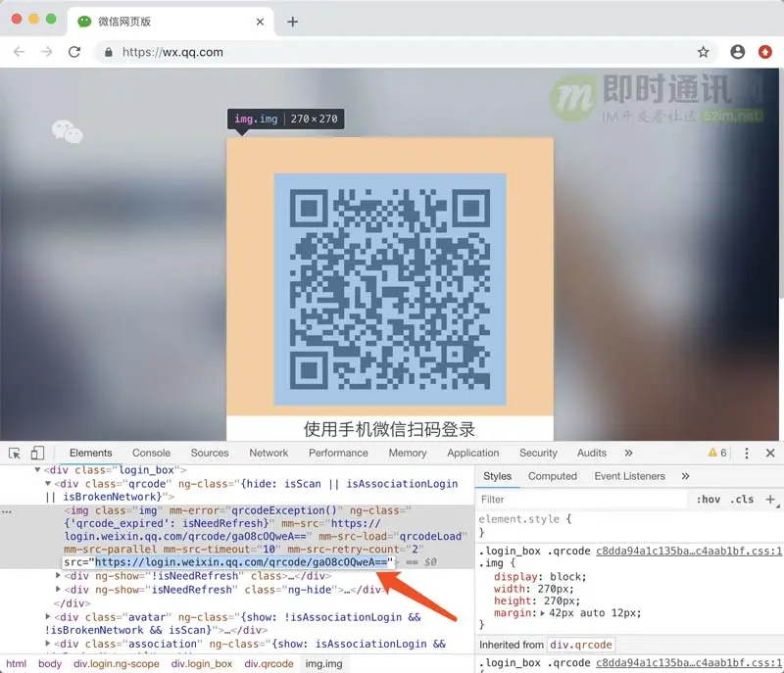Reload the wx.qq.com page
The image size is (784, 673).
74,52
